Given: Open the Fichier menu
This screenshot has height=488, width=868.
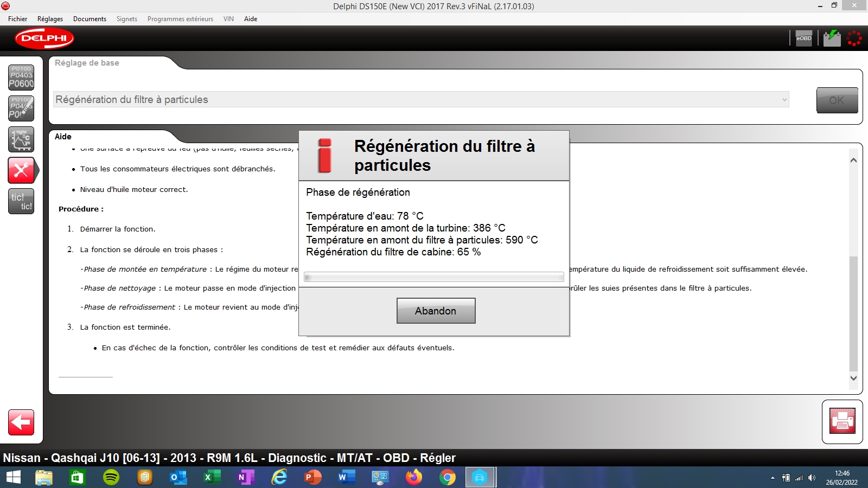Looking at the screenshot, I should 18,19.
